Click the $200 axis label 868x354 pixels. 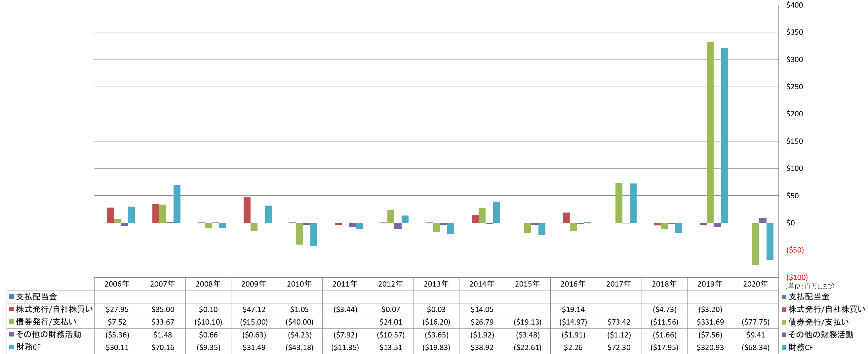point(795,114)
